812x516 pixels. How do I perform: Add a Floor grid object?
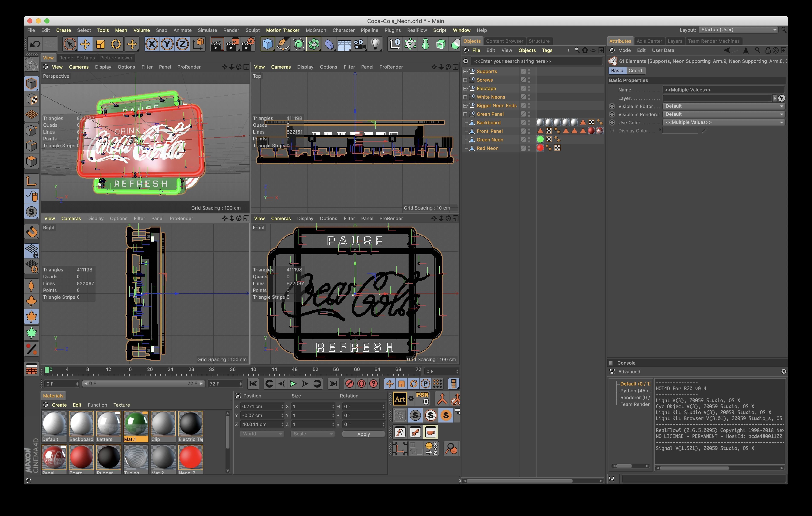[344, 44]
